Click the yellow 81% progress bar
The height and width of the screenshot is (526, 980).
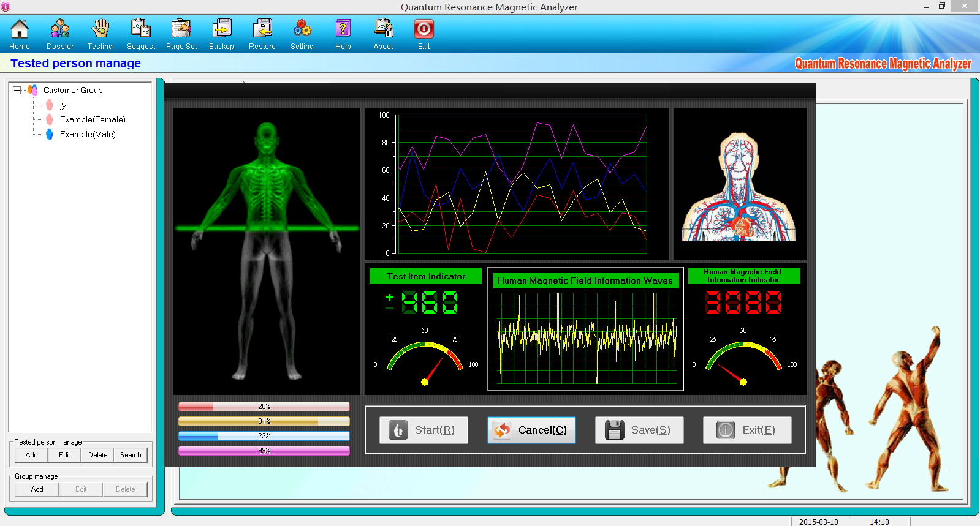click(264, 421)
